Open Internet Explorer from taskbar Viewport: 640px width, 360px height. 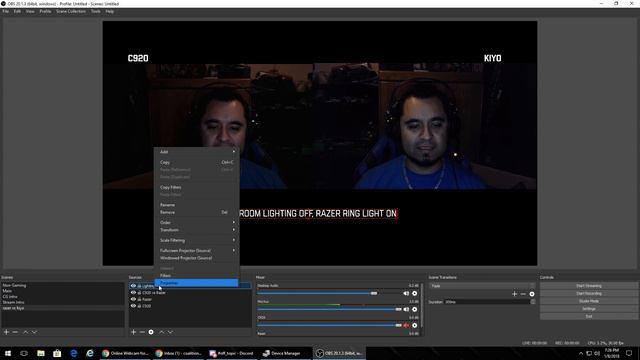[90, 353]
